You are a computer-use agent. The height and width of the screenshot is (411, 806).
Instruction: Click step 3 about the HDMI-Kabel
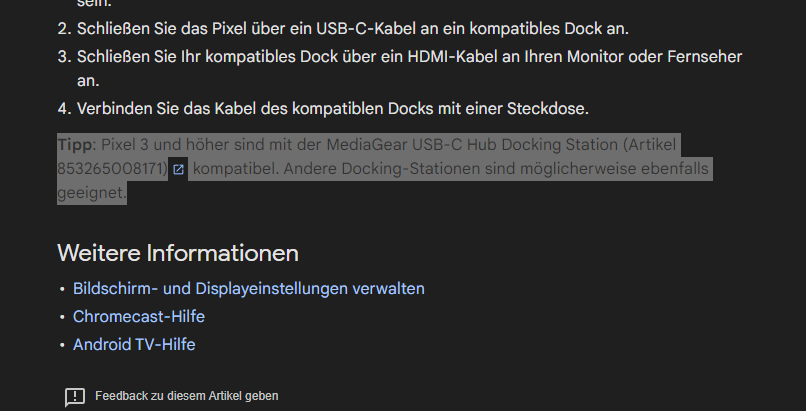(408, 57)
